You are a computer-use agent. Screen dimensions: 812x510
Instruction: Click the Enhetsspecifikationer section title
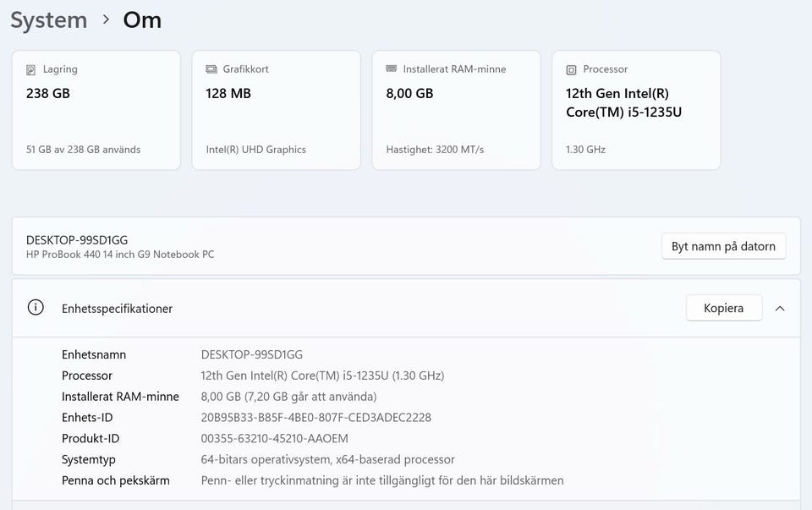[x=117, y=309]
